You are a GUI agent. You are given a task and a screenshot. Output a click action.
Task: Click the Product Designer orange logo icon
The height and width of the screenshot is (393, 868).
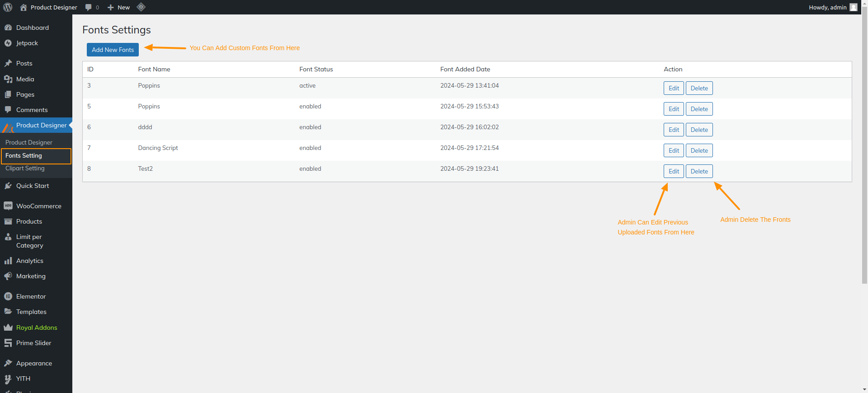(8, 128)
